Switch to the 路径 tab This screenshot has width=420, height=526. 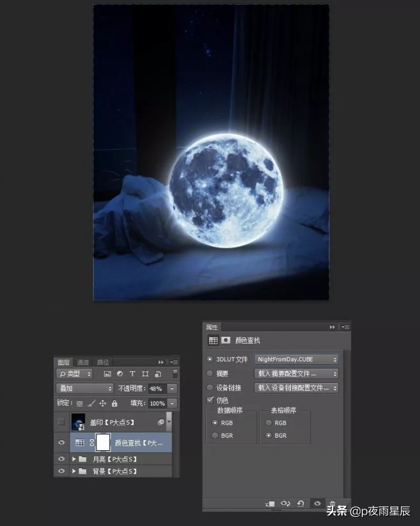[102, 362]
